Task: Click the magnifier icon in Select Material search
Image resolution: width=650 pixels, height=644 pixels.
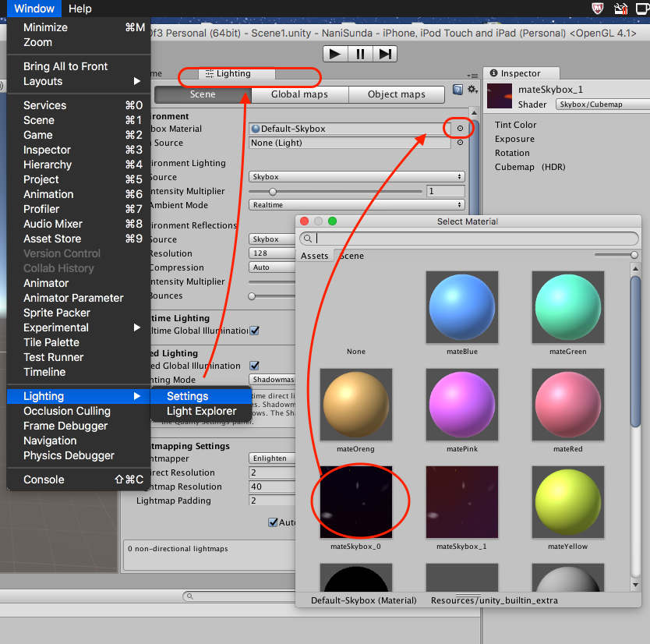Action: 308,238
